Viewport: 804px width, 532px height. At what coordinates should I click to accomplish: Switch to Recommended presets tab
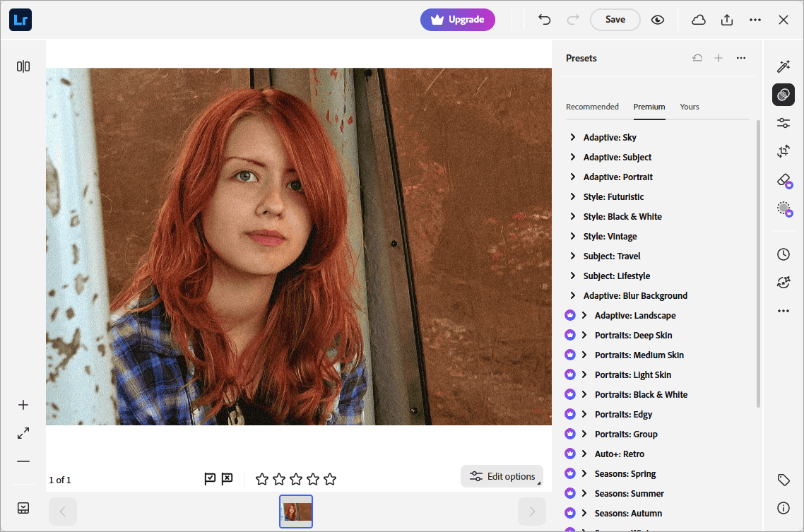[592, 107]
